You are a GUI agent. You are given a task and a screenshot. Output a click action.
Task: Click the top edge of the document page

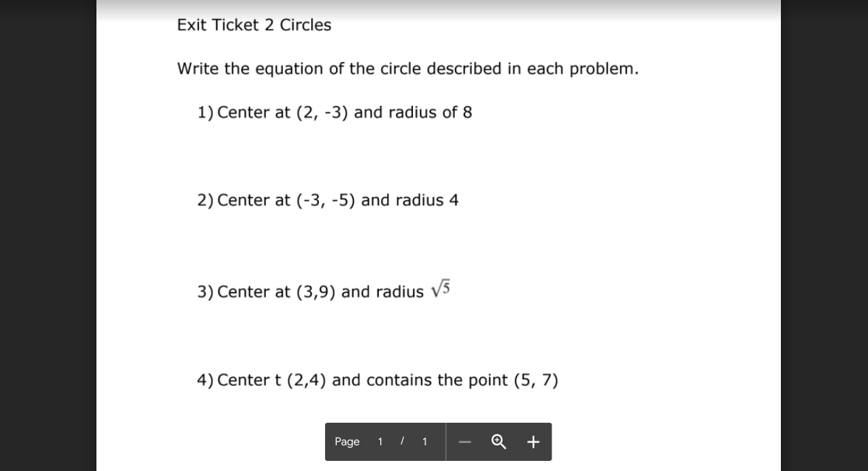pos(438,4)
